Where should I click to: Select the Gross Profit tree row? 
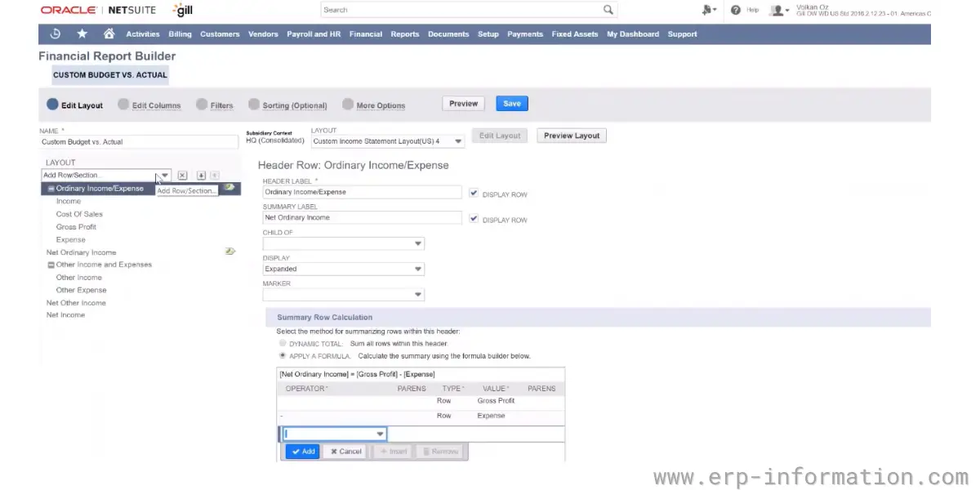point(76,227)
